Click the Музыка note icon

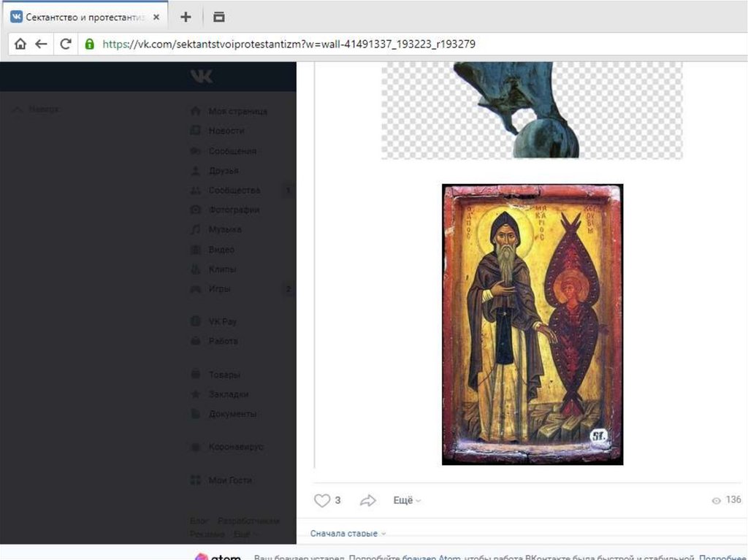pos(196,229)
